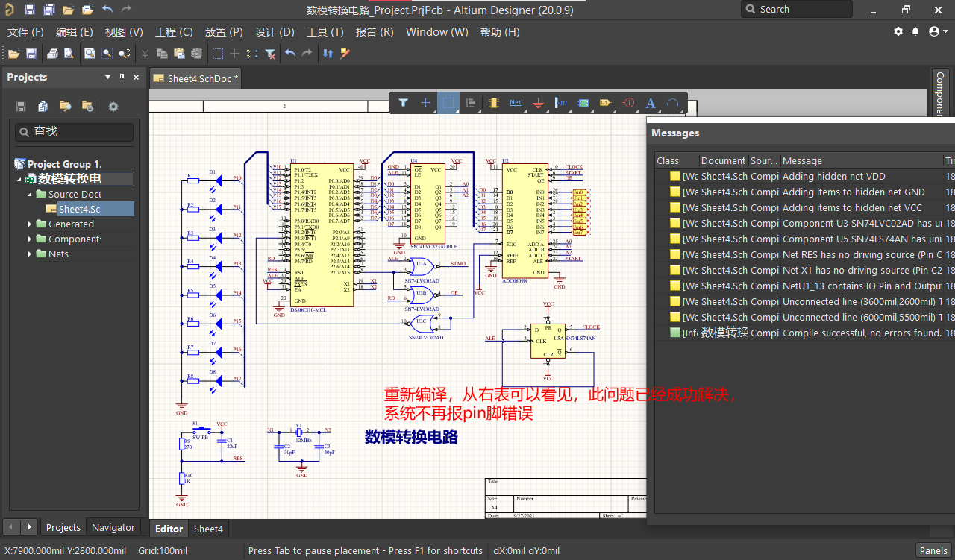Undo the last action via toolbar
The height and width of the screenshot is (560, 955).
coord(290,53)
